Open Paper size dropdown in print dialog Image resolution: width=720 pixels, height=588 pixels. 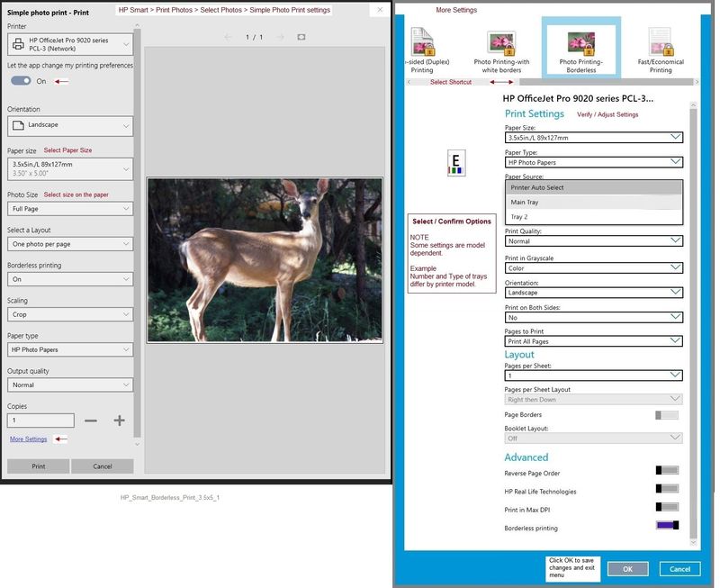tap(70, 169)
